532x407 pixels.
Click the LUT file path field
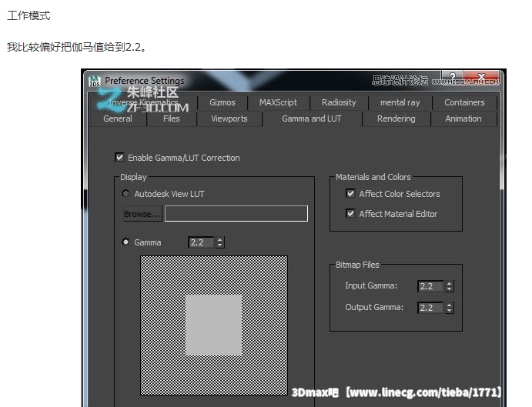[x=236, y=214]
